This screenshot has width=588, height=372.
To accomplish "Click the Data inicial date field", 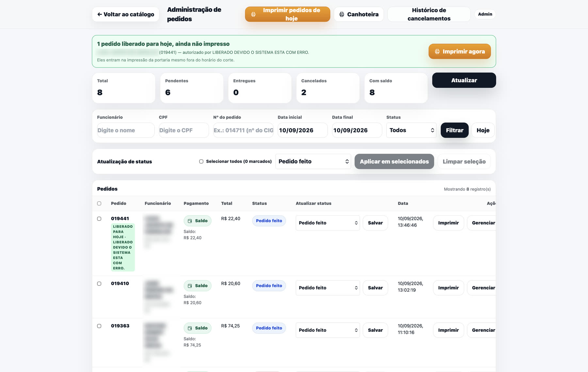I will click(302, 130).
